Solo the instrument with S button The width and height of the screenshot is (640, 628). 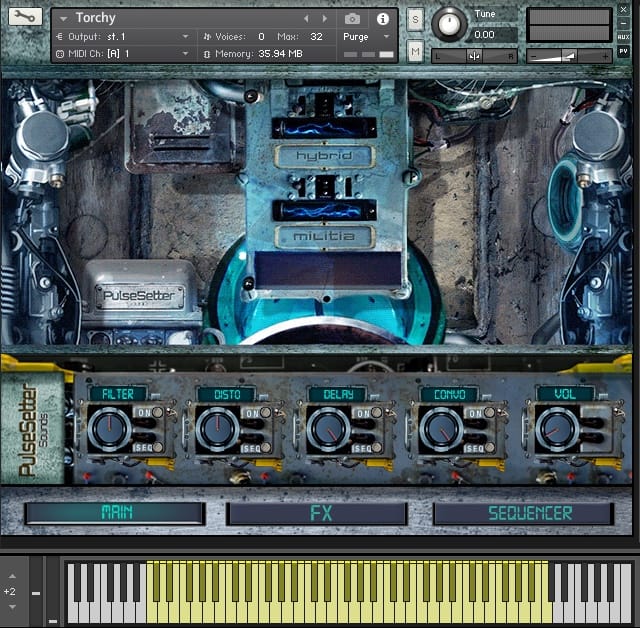tap(415, 21)
